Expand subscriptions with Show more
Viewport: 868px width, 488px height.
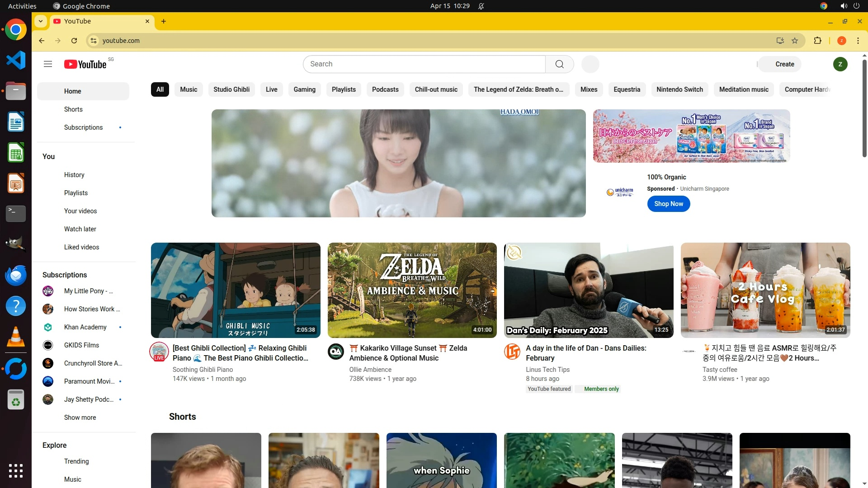(x=80, y=418)
